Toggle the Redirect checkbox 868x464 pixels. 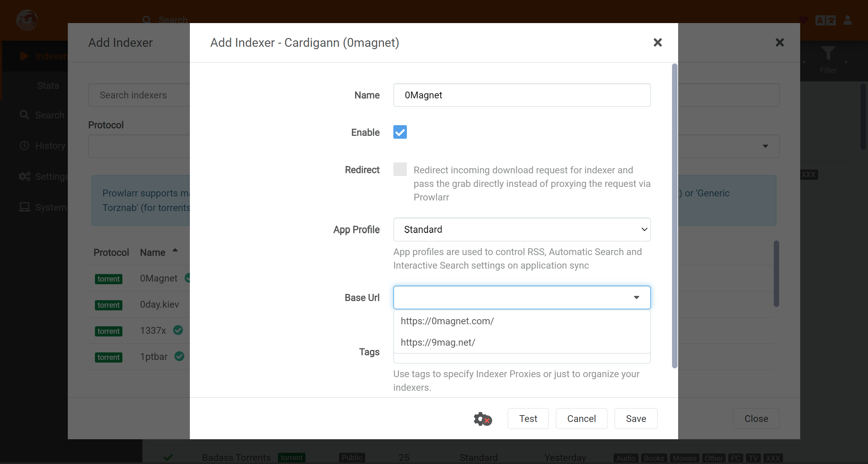tap(400, 169)
